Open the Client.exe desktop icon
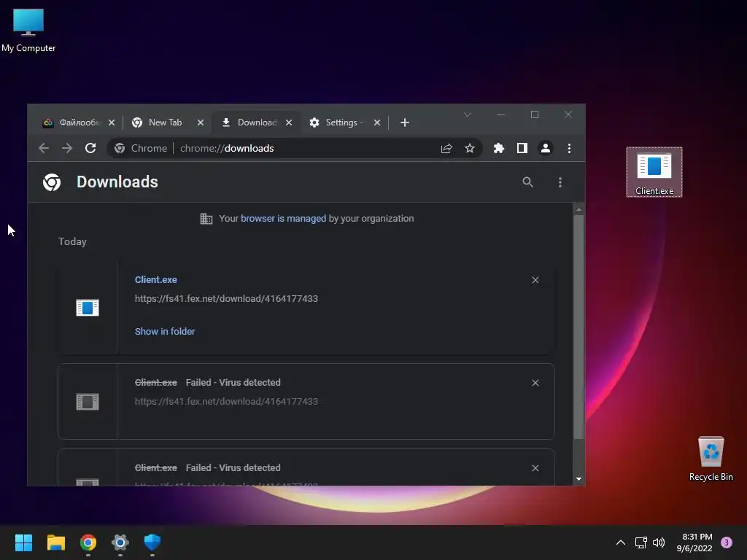This screenshot has height=560, width=747. (x=654, y=172)
